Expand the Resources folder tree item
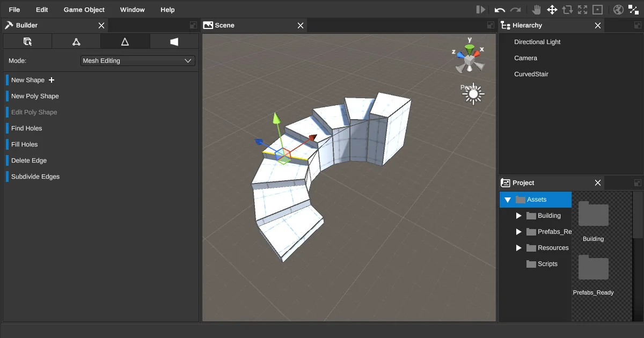Viewport: 644px width, 338px height. [x=518, y=248]
